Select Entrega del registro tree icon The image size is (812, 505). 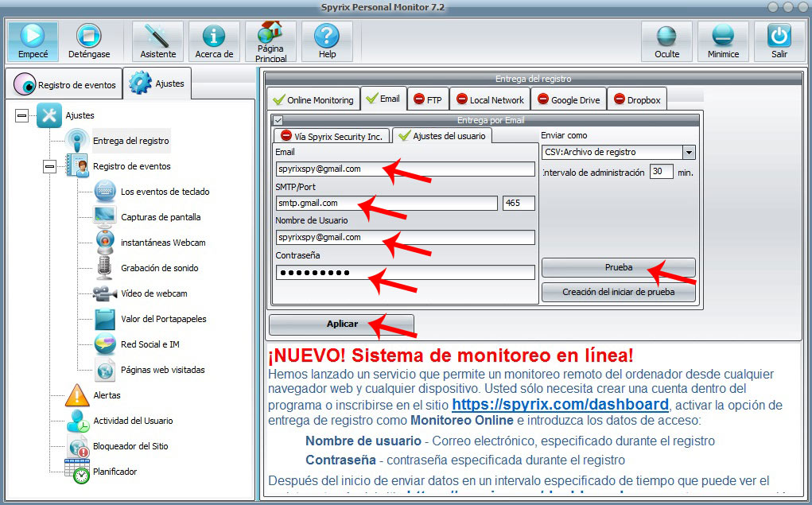pos(77,141)
